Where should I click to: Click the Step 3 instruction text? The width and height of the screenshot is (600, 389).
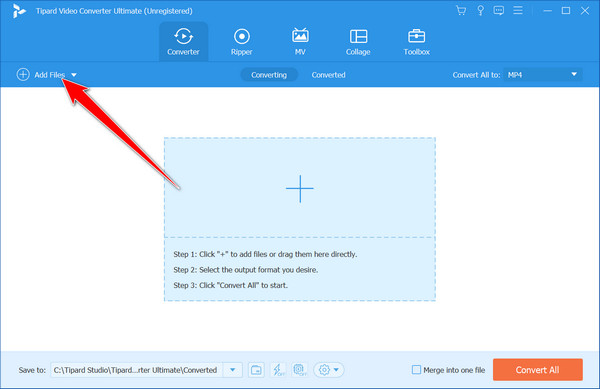(230, 285)
